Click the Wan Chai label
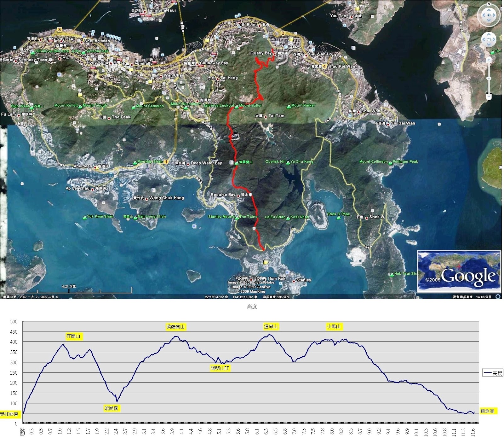Viewport: 504px width, 438px height. point(173,75)
